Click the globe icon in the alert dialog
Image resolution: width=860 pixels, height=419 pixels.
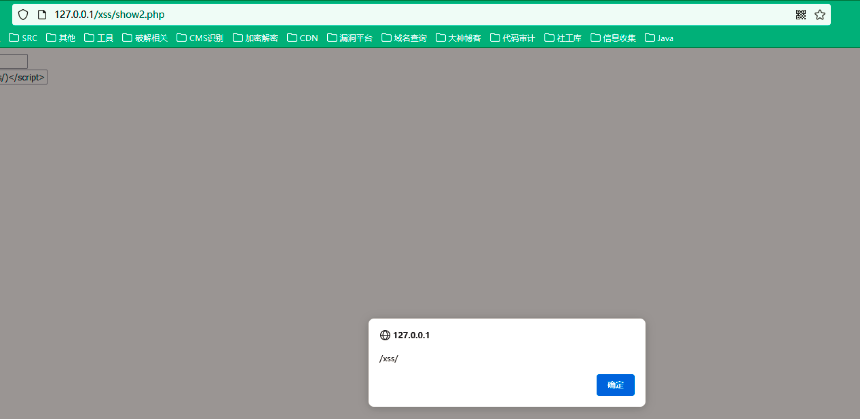pyautogui.click(x=384, y=335)
